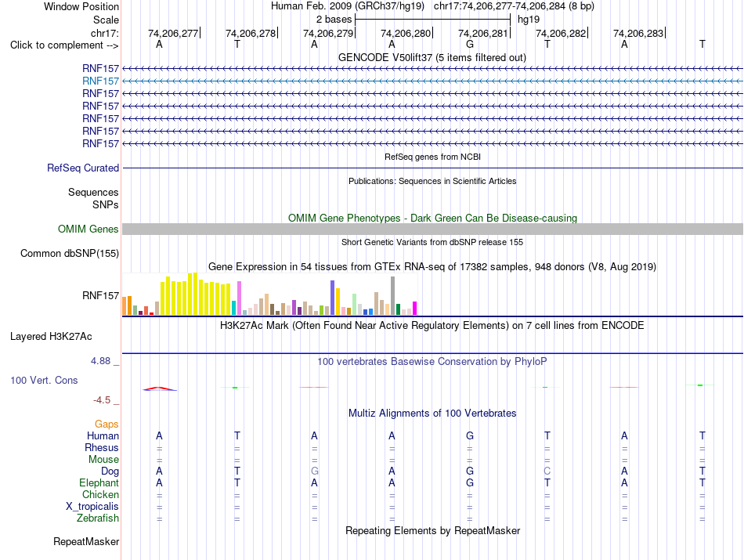Select the Rhesus species row label
Viewport: 744px width, 560px height.
pyautogui.click(x=102, y=447)
